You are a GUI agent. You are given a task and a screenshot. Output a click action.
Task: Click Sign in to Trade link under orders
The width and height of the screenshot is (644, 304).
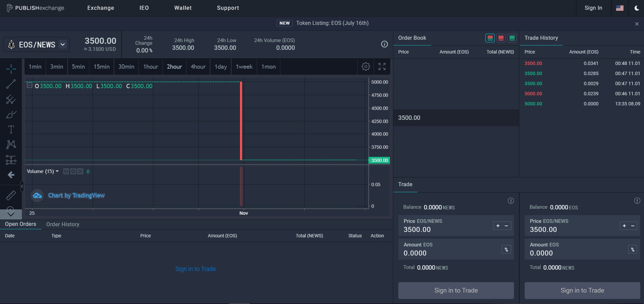click(196, 269)
